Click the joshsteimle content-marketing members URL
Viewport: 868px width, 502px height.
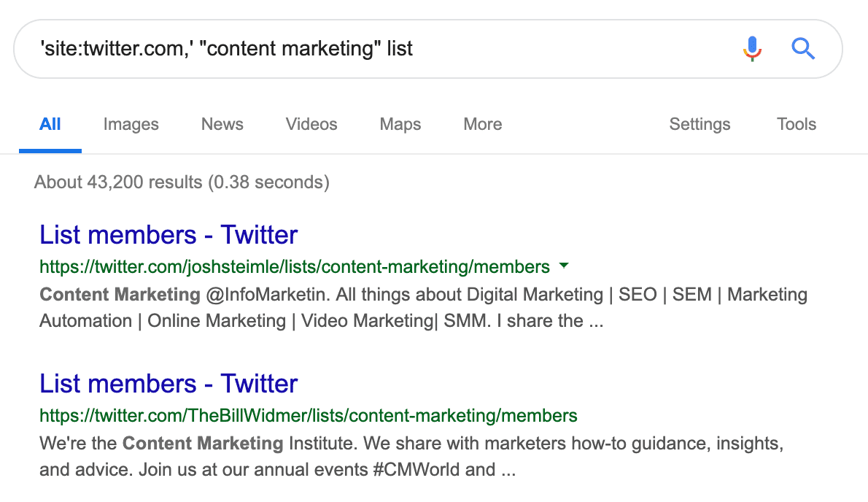[295, 266]
